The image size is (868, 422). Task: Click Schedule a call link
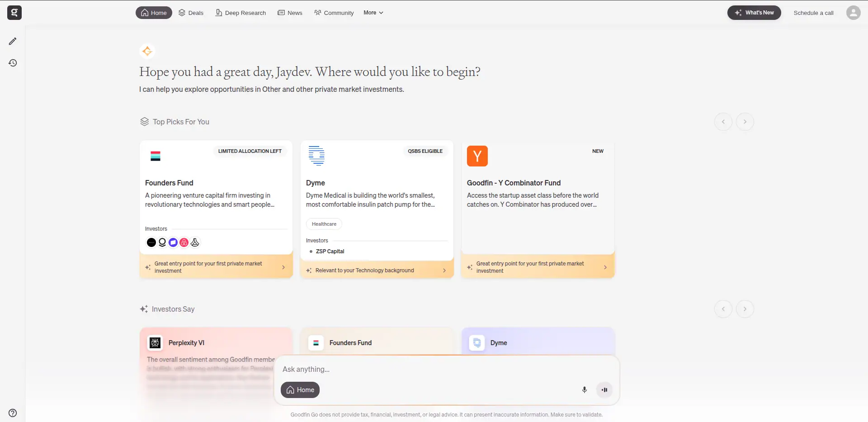point(814,13)
